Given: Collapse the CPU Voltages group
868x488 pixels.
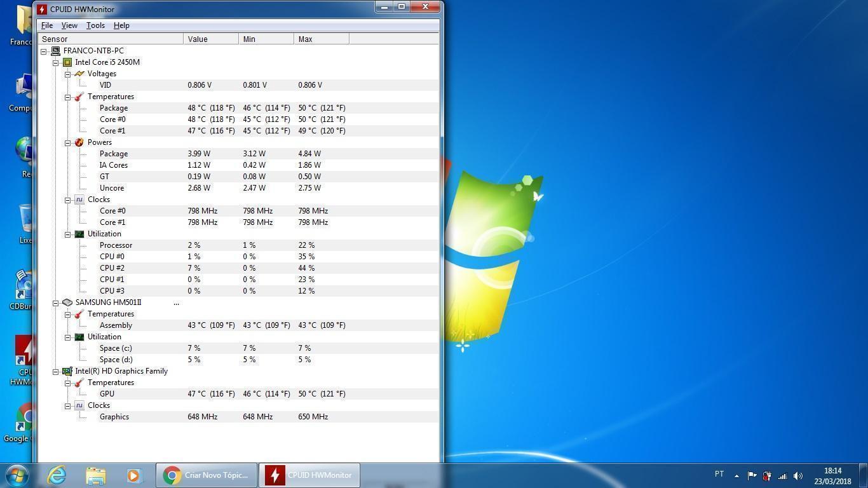Looking at the screenshot, I should click(67, 74).
